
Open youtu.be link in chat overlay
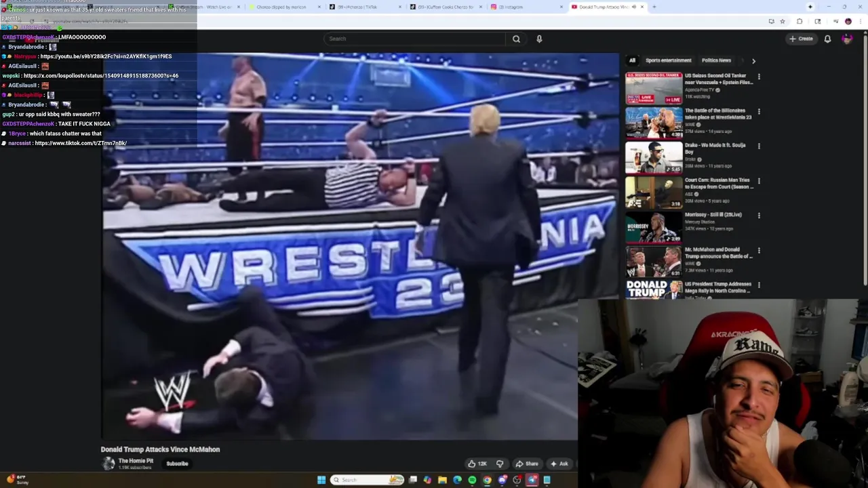(x=106, y=56)
